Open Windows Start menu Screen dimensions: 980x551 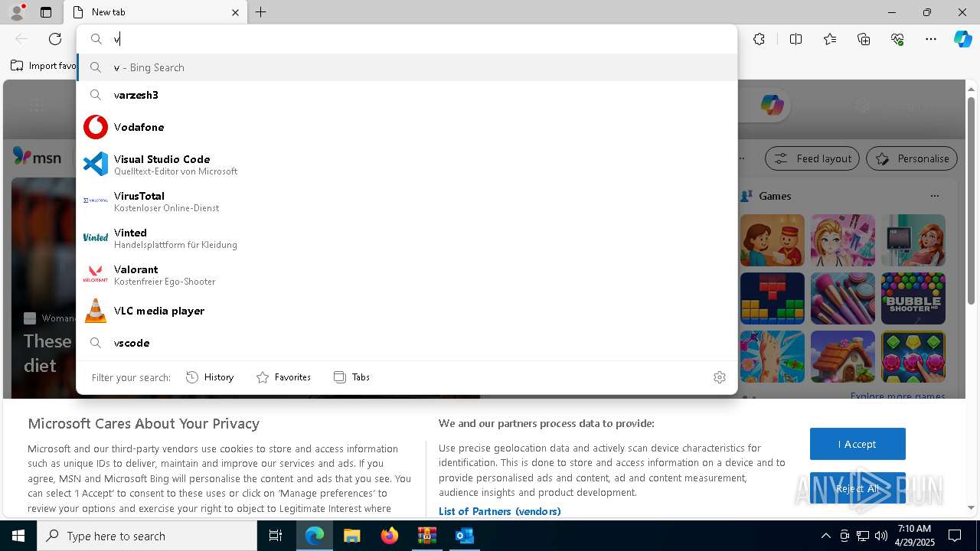point(18,536)
